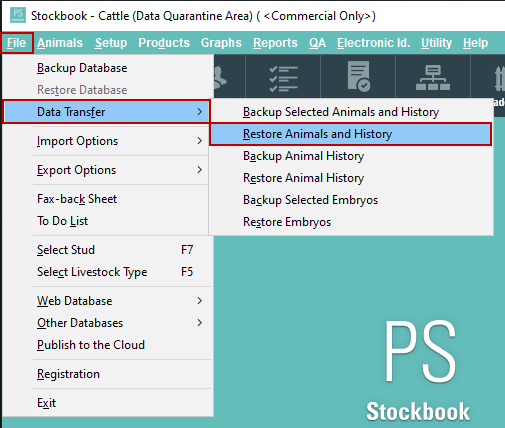Viewport: 505px width, 428px height.
Task: Open the Help menu
Action: click(x=475, y=43)
